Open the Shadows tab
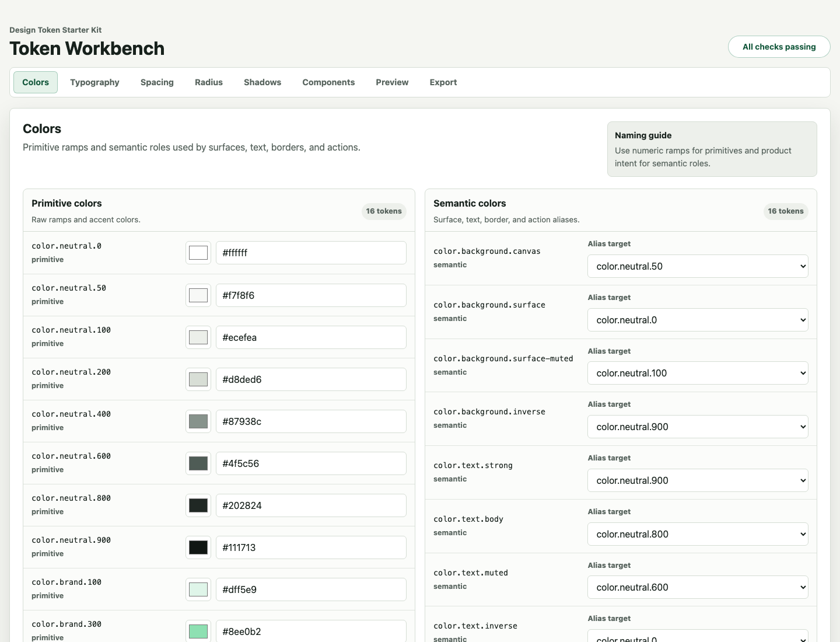This screenshot has width=840, height=642. point(262,82)
